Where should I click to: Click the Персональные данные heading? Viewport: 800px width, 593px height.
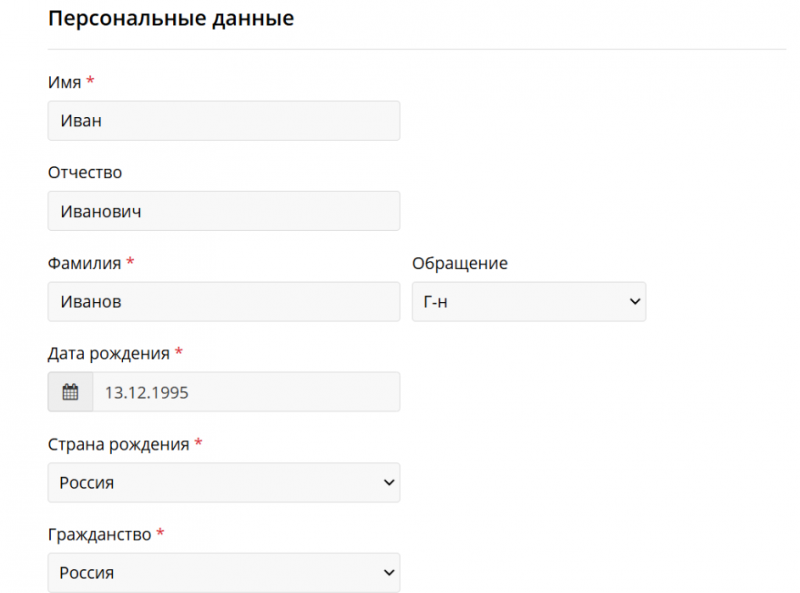[x=171, y=19]
